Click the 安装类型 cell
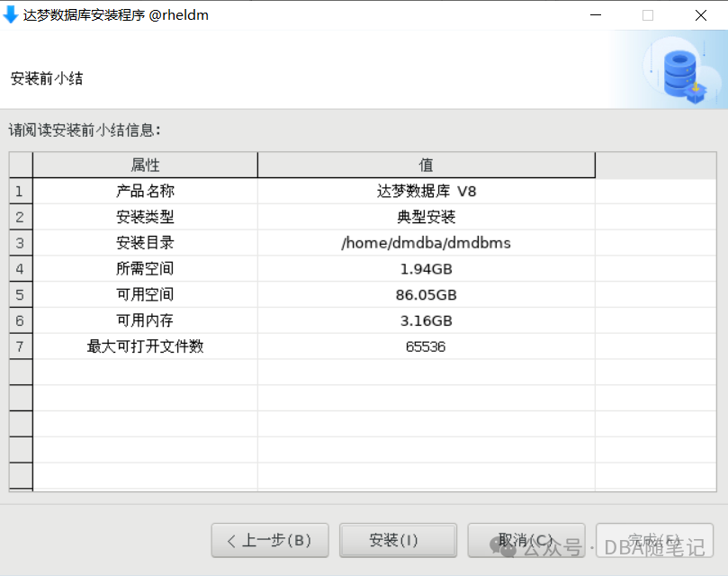The width and height of the screenshot is (728, 576). 145,217
